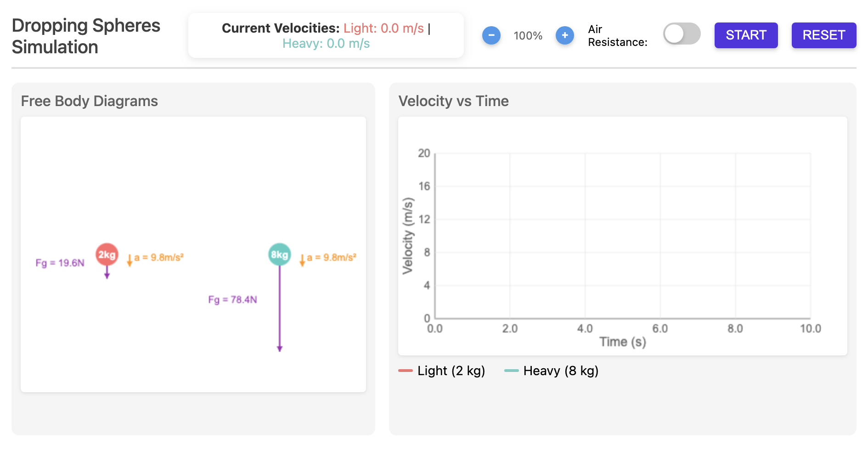
Task: Click the purple gravity arrow under 2kg sphere
Action: (107, 273)
